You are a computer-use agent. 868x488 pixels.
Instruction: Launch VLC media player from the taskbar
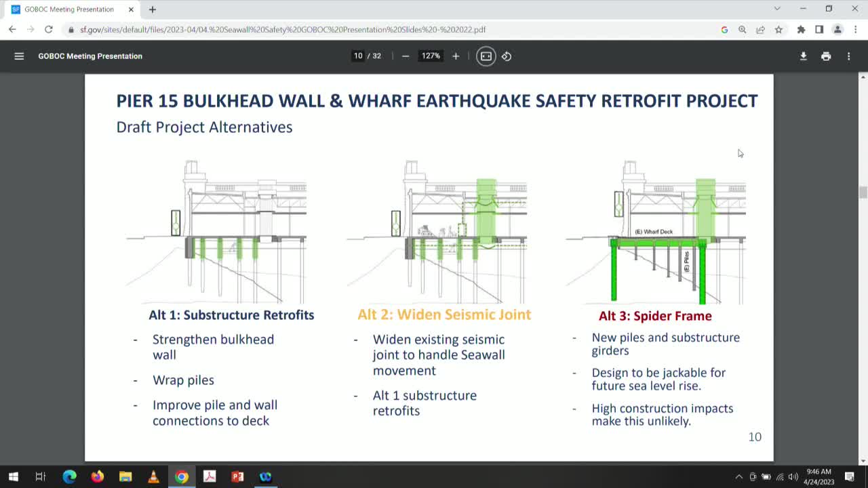point(153,476)
